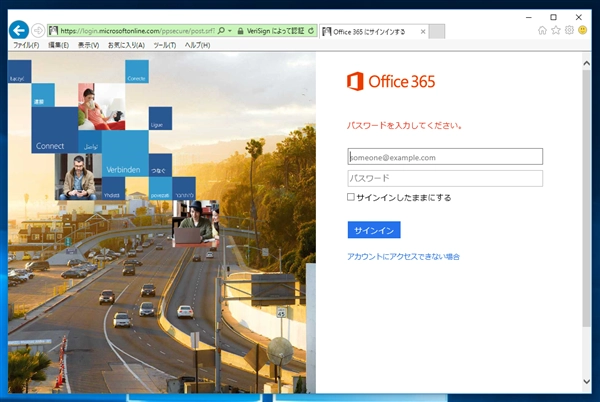
Task: Check サインインしたままにする checkbox
Action: pos(351,197)
